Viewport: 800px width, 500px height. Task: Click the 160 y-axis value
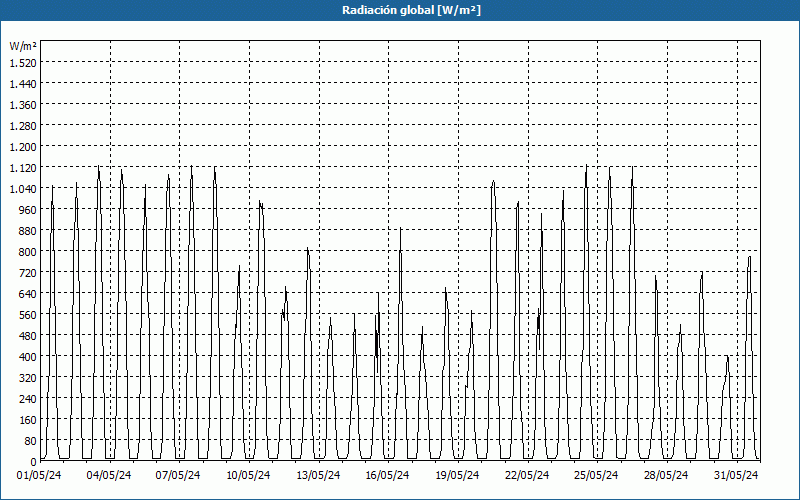pyautogui.click(x=29, y=420)
